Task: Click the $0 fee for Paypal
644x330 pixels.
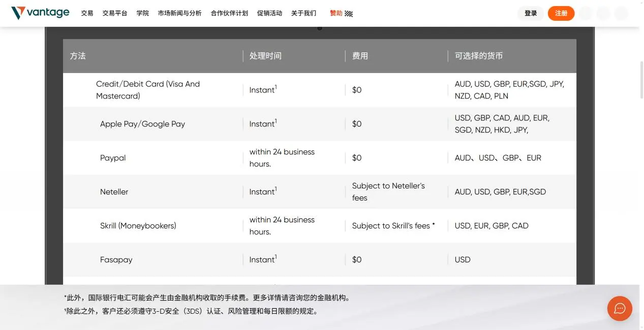Action: (357, 158)
